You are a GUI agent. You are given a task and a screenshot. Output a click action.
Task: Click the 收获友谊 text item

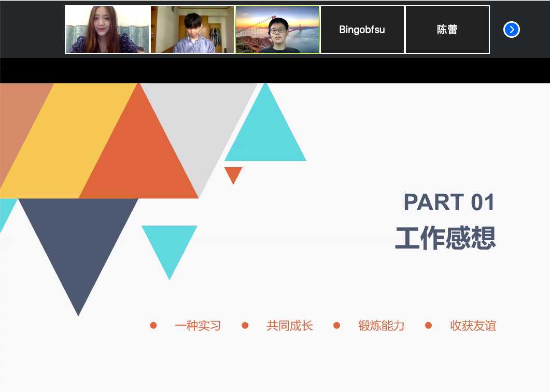pos(473,326)
